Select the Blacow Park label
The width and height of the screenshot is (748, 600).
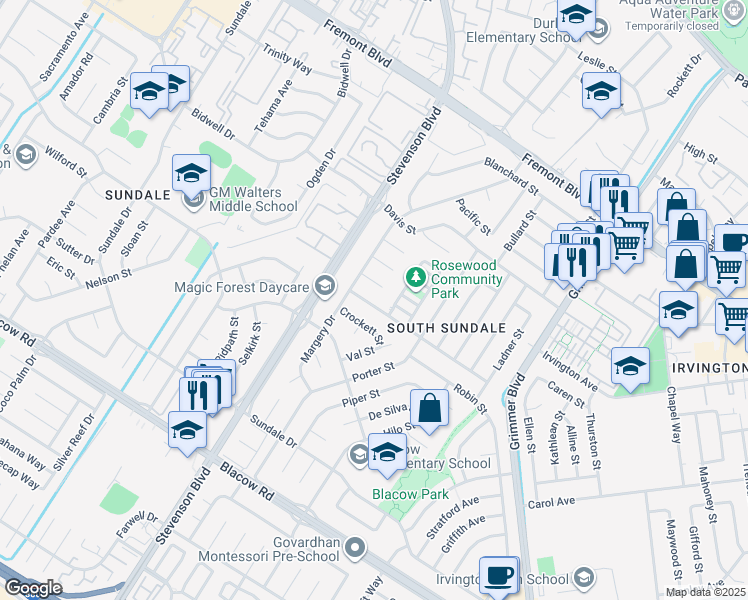[x=410, y=494]
